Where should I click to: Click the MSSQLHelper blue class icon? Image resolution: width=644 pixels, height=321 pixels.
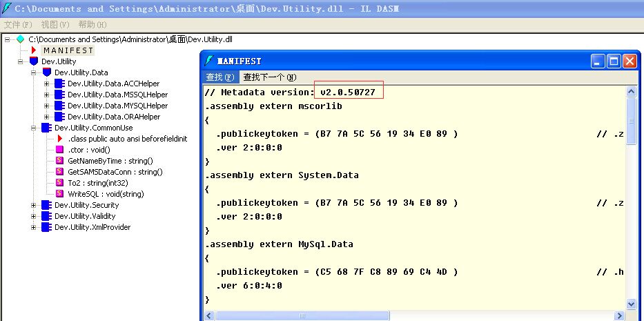(59, 95)
